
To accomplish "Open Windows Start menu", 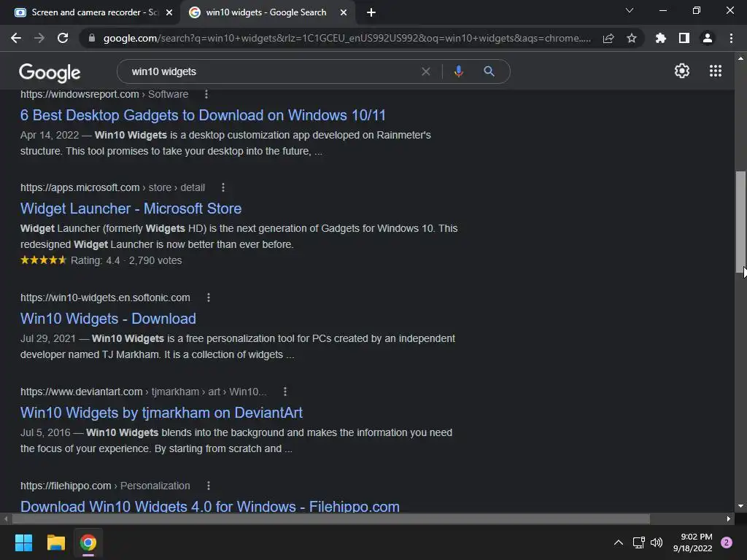I will pyautogui.click(x=23, y=542).
